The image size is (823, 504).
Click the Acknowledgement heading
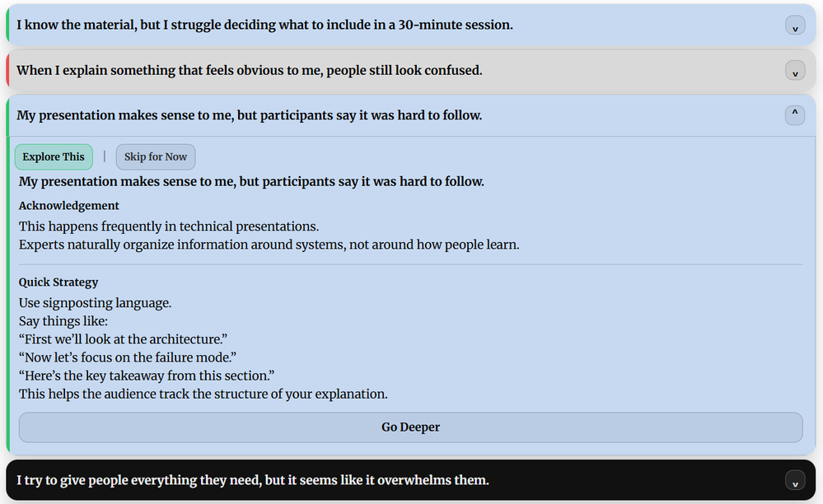(69, 206)
